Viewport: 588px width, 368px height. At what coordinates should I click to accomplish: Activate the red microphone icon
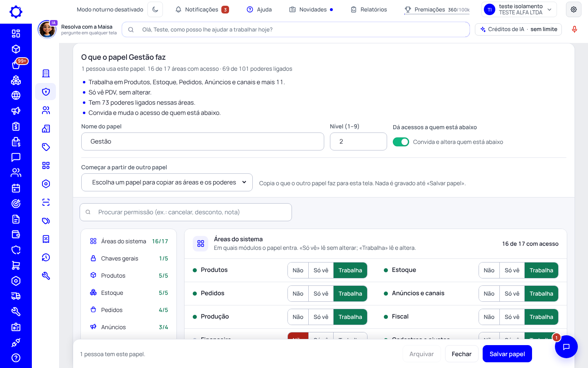[575, 29]
